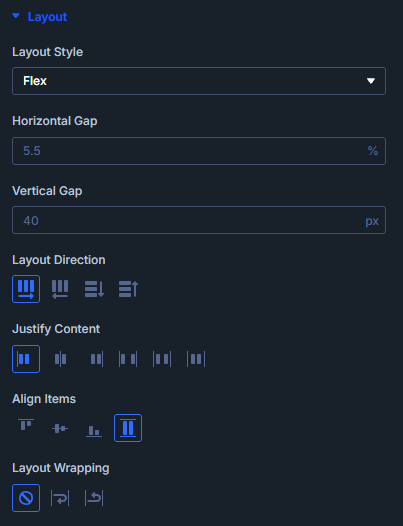Viewport: 403px width, 526px height.
Task: Open the Horizontal Gap % unit selector
Action: pyautogui.click(x=372, y=151)
